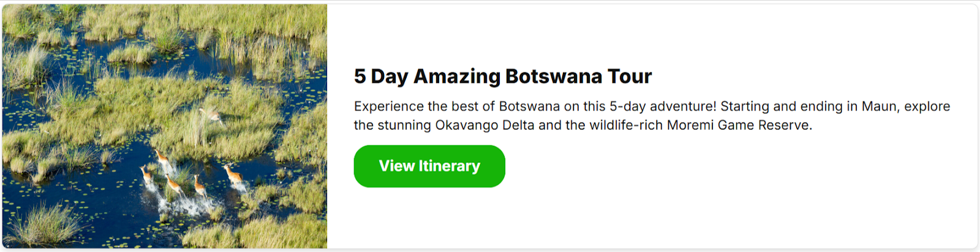Click the word "Botswana" in the tour title
The width and height of the screenshot is (980, 252).
554,76
